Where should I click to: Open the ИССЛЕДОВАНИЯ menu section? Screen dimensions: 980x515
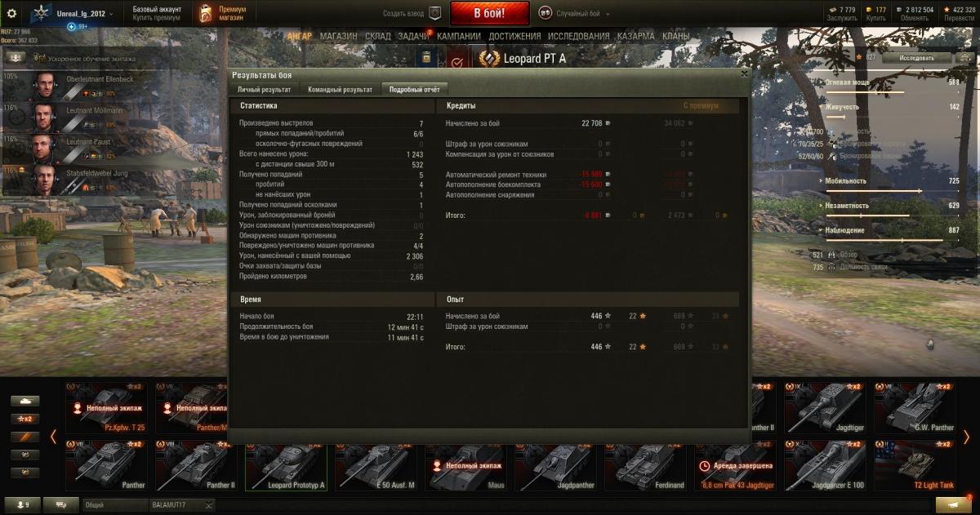pyautogui.click(x=578, y=36)
